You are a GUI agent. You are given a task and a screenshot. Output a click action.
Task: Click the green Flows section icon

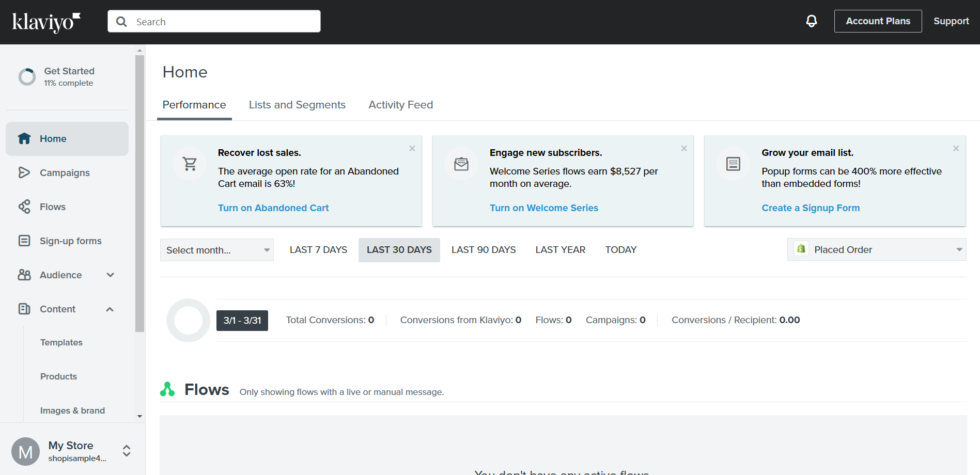click(167, 389)
